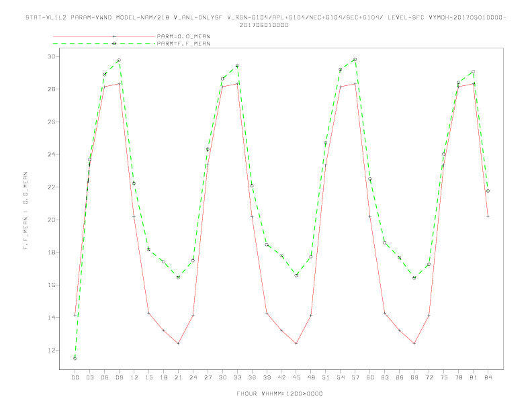
Task: Click the title's second line 201706010000
Action: point(264,25)
